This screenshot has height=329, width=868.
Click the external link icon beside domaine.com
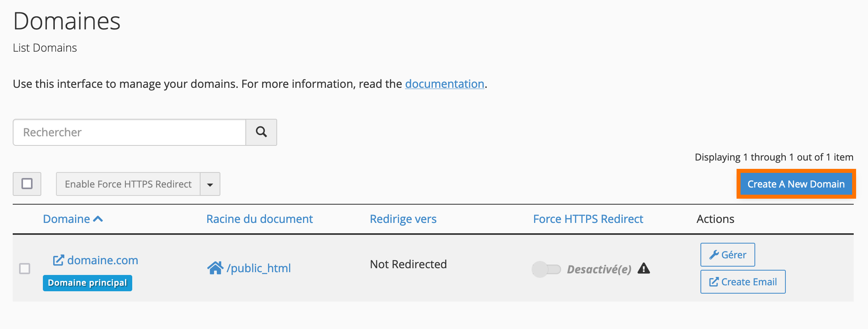[x=58, y=260]
